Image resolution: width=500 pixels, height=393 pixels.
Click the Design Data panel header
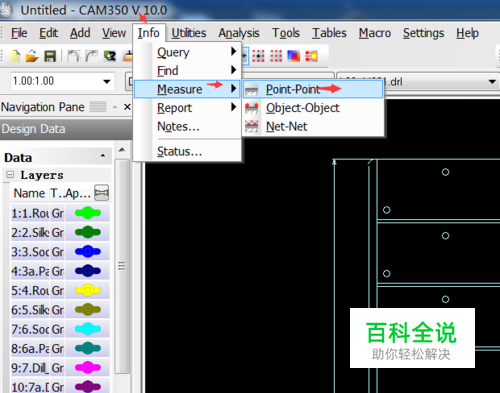[66, 129]
